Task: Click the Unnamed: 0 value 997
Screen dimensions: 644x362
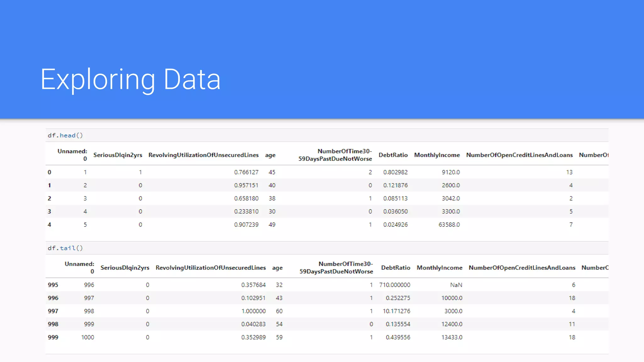Action: pos(89,298)
